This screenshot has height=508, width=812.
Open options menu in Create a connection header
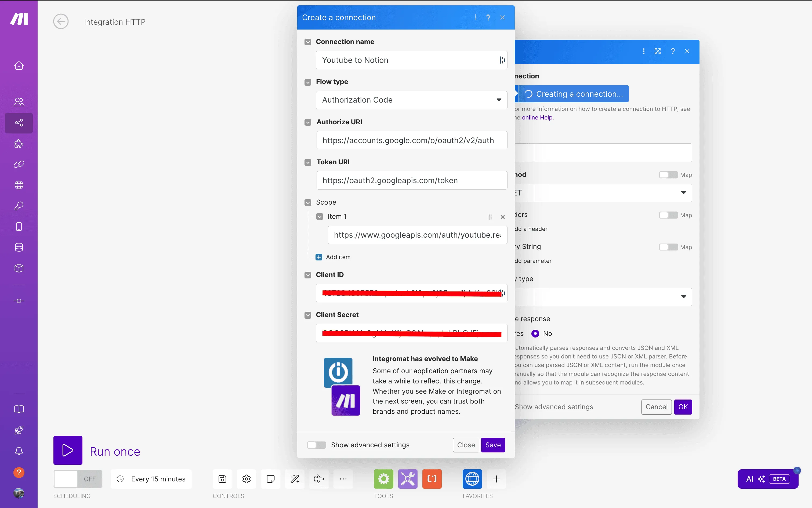pos(475,17)
